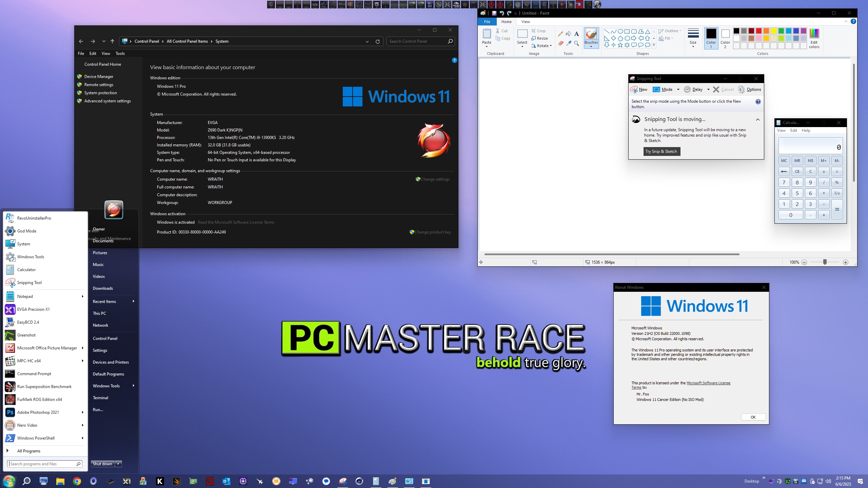Click the backspace arrow key in Calculator
The height and width of the screenshot is (488, 868).
784,171
